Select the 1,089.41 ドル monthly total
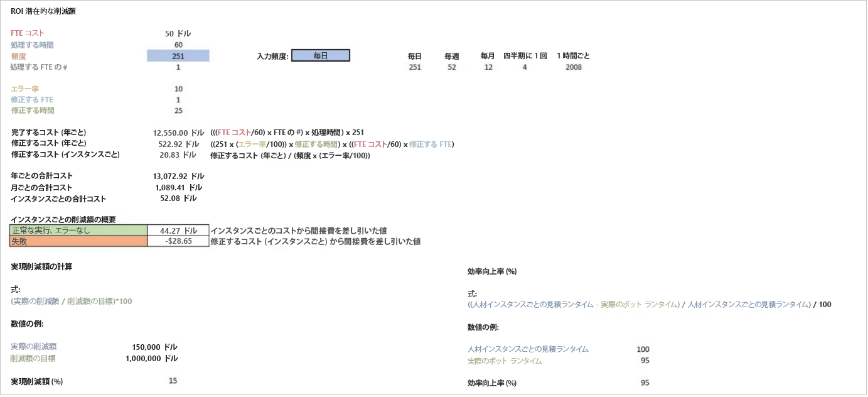Image resolution: width=868 pixels, height=397 pixels. click(178, 187)
